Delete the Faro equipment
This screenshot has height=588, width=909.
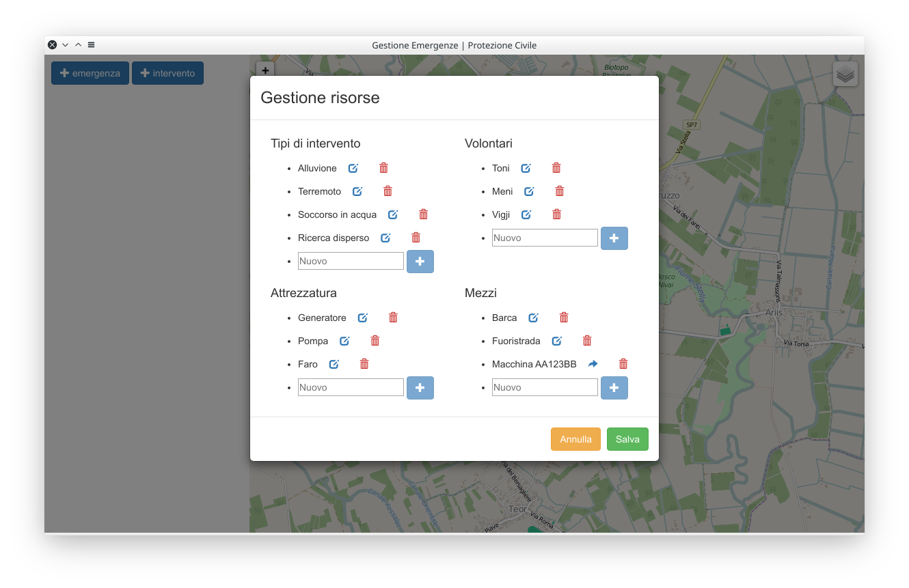[364, 364]
